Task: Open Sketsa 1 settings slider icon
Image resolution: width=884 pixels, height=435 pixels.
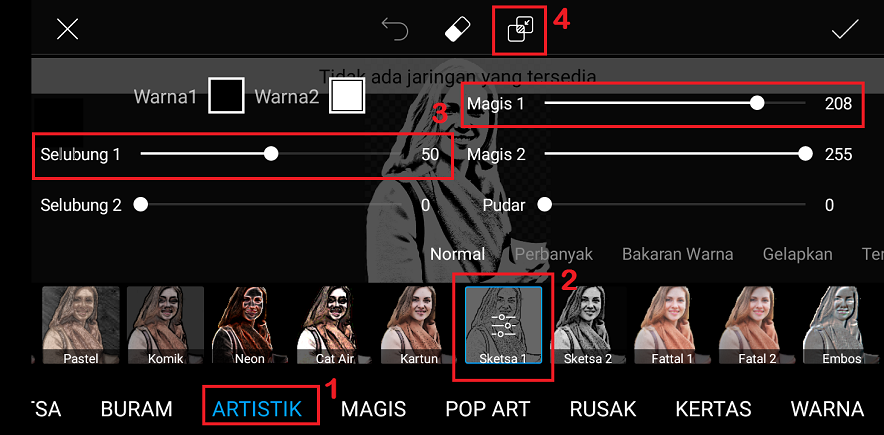Action: 503,325
